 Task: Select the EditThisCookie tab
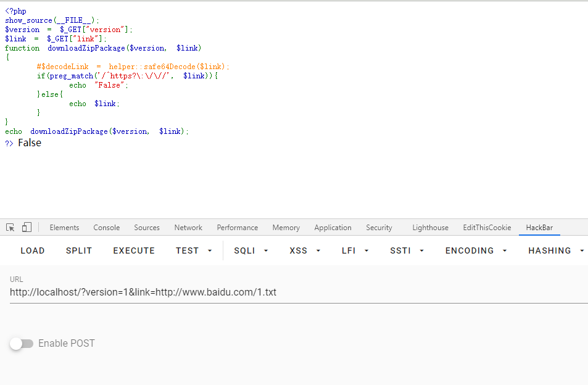click(487, 228)
